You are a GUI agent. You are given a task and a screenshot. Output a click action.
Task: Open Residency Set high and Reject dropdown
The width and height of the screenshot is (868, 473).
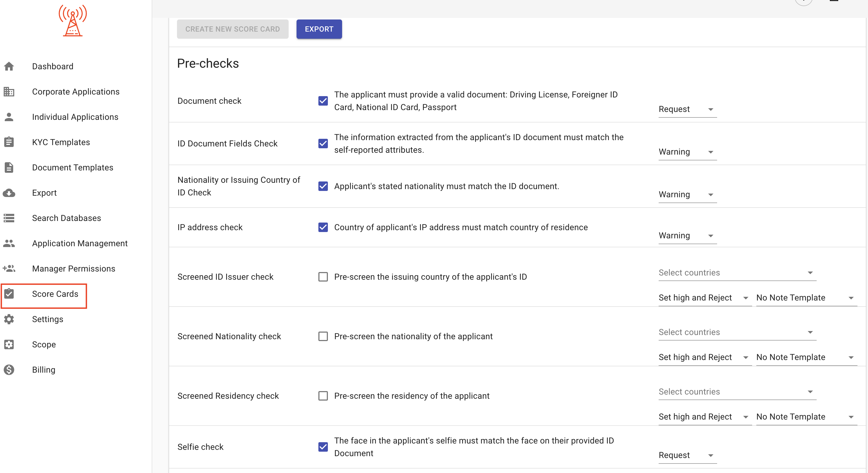(705, 417)
